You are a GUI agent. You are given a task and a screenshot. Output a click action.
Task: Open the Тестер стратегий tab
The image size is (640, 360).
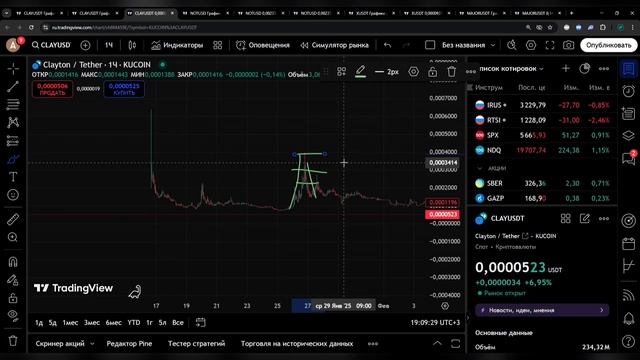pos(196,344)
